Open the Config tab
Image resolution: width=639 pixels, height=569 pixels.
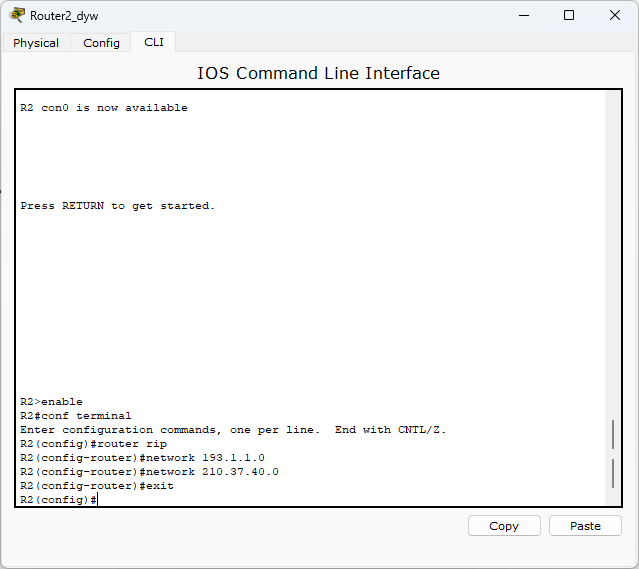[101, 43]
